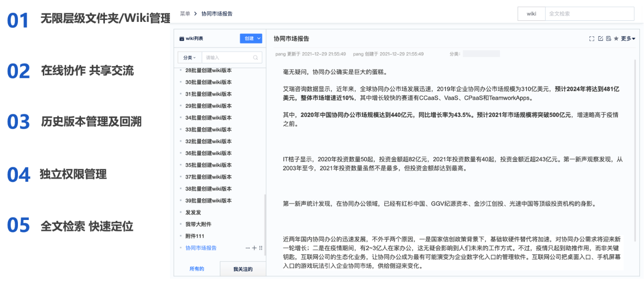Viewport: 644px width, 289px height.
Task: Click the drag handle next to 协同市场报告
Action: (260, 248)
